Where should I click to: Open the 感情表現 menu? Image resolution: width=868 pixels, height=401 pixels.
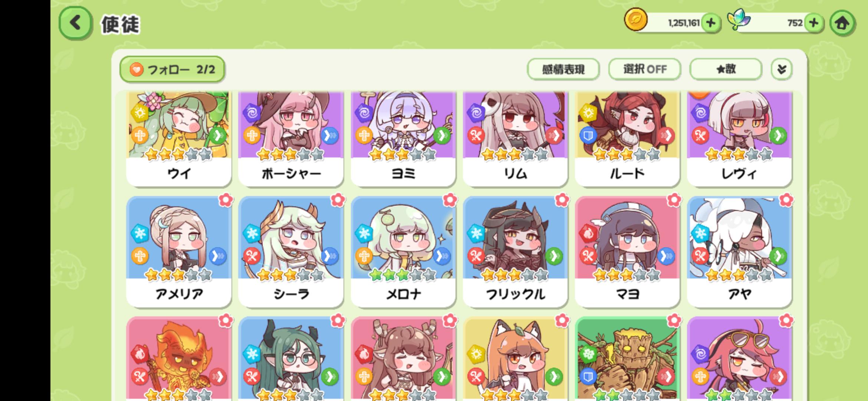563,69
